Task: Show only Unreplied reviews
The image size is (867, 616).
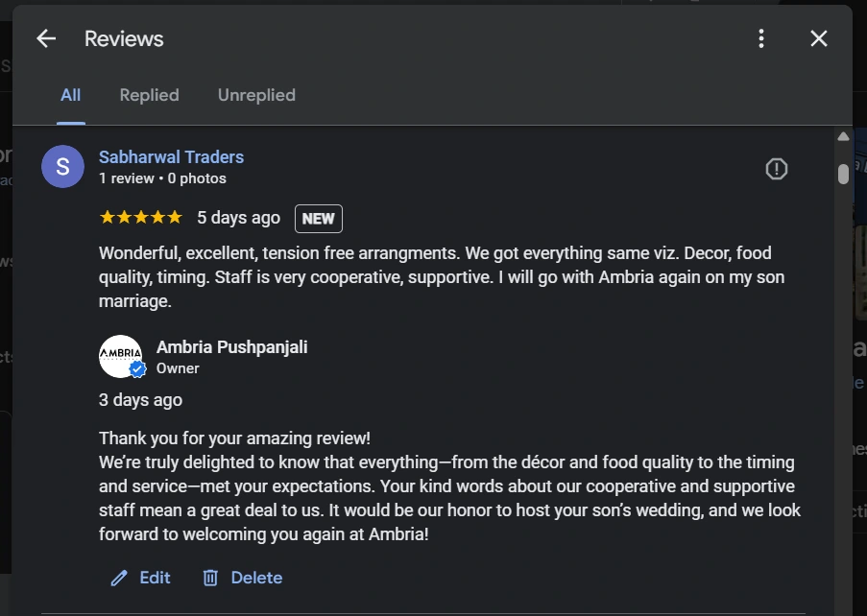Action: pos(256,95)
